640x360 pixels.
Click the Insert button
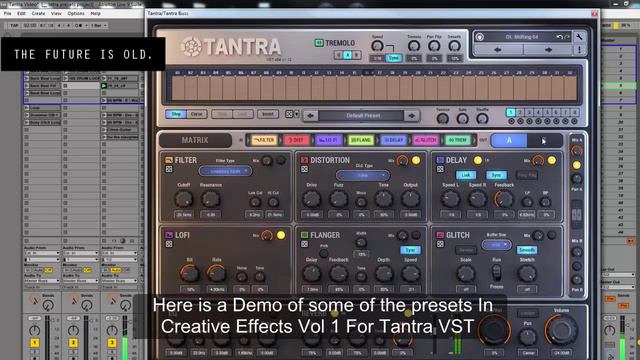point(268,114)
